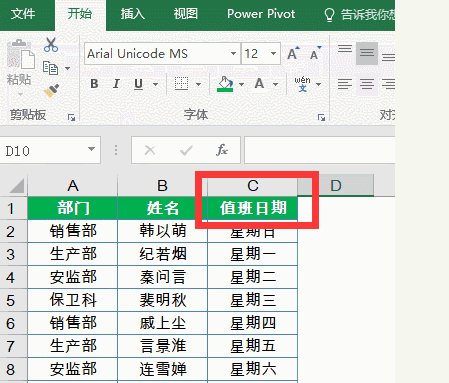Select row 5 header
Screen dimensions: 449x383
point(13,300)
